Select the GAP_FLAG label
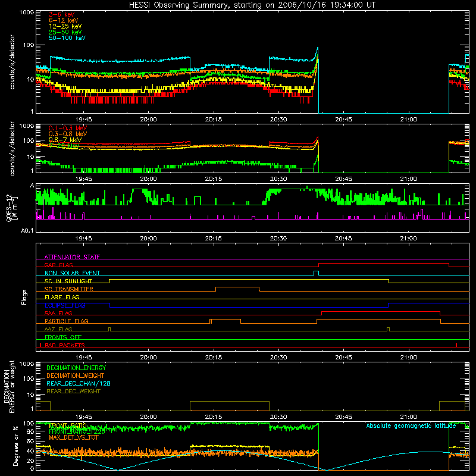476x476 pixels. [x=58, y=265]
